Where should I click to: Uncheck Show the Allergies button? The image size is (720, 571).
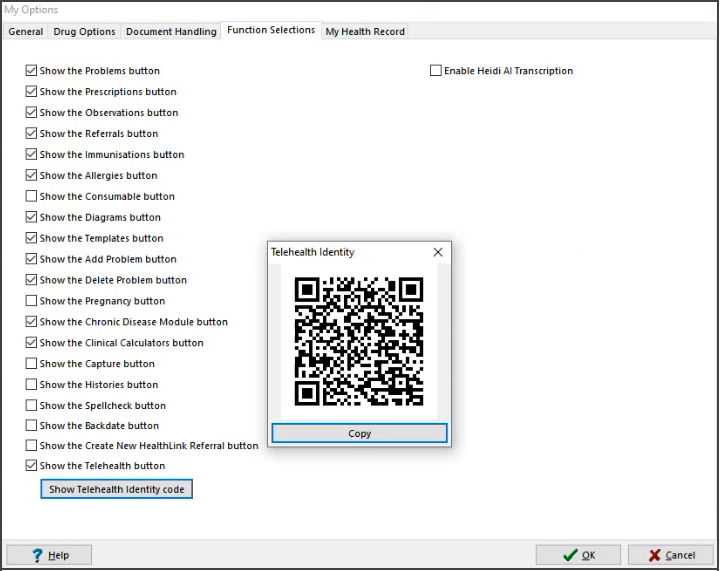pos(31,175)
